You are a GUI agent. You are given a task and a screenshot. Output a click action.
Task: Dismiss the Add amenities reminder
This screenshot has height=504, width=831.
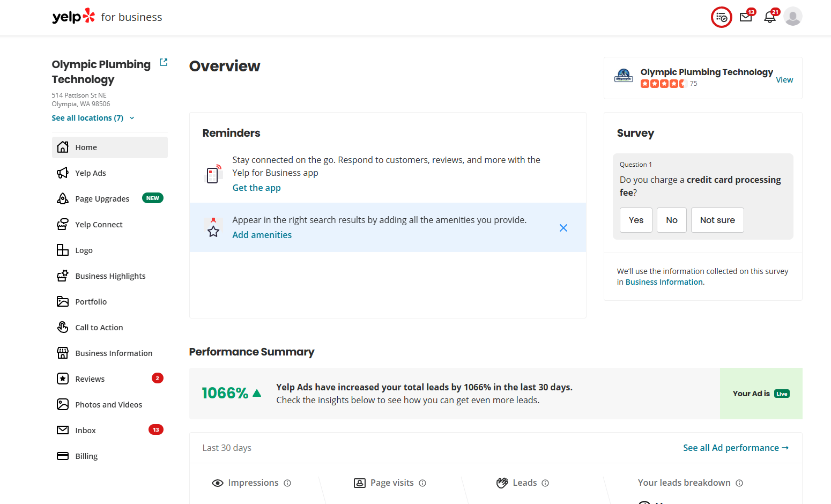[x=563, y=228]
